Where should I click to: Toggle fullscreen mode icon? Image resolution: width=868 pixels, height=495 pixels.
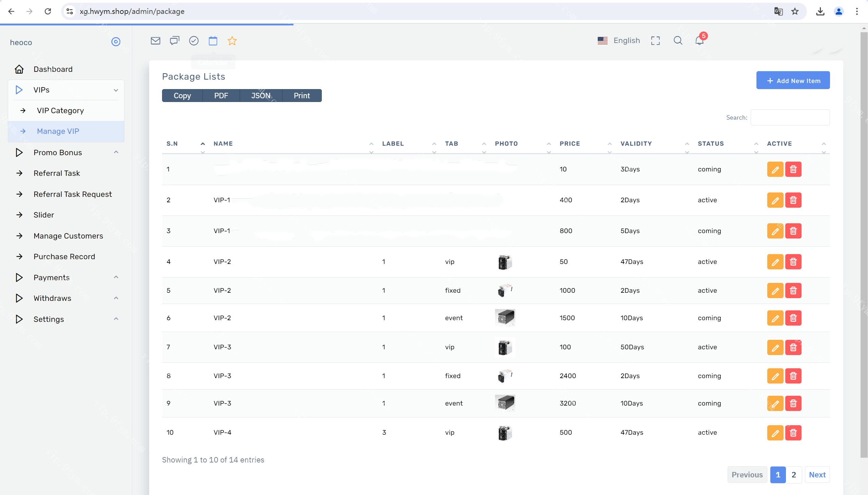click(x=655, y=41)
